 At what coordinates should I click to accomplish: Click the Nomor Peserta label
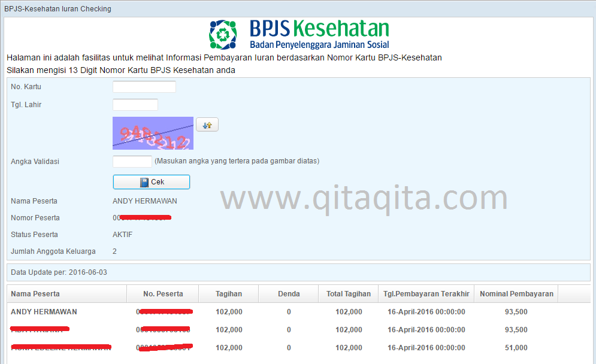[35, 218]
